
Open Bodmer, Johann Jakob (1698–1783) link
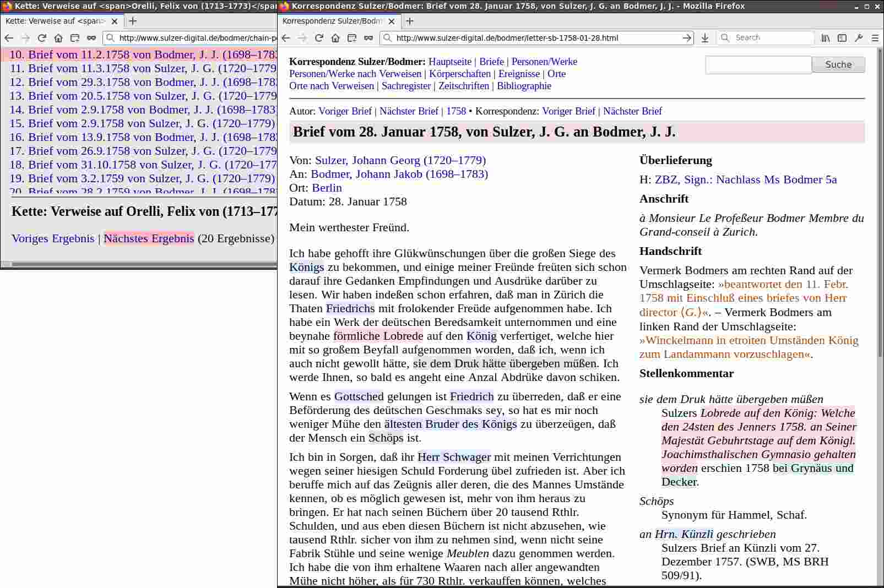pyautogui.click(x=399, y=174)
